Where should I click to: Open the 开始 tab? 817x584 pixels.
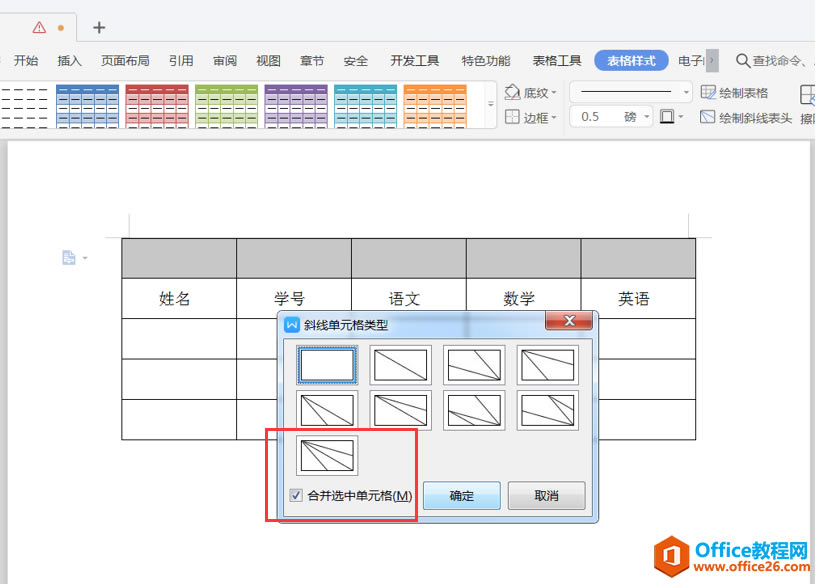point(26,60)
